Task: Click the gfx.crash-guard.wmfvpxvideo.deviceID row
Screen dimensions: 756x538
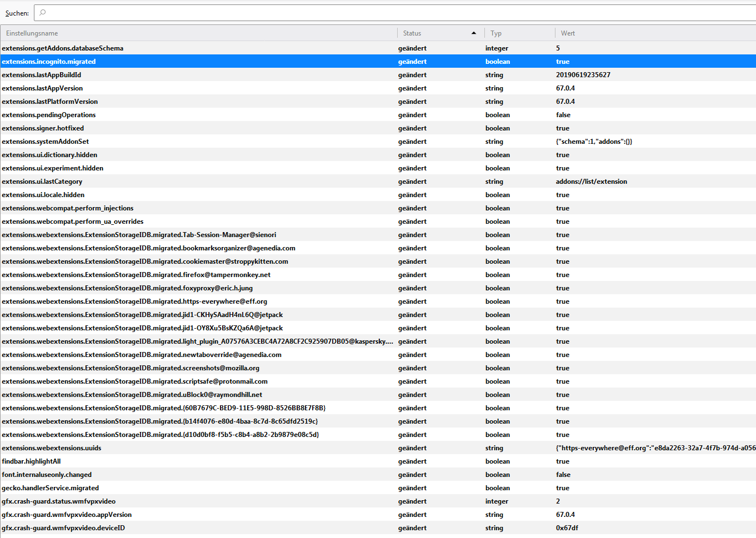Action: (x=63, y=528)
